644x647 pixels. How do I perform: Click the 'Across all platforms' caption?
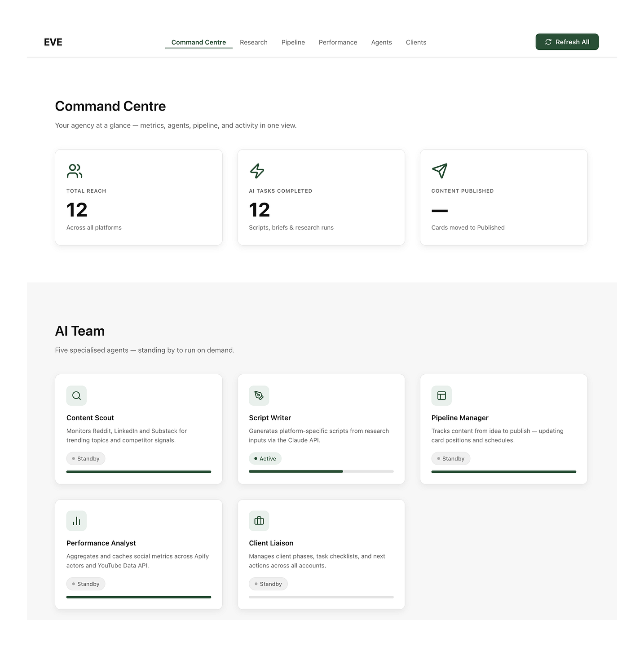click(x=94, y=228)
